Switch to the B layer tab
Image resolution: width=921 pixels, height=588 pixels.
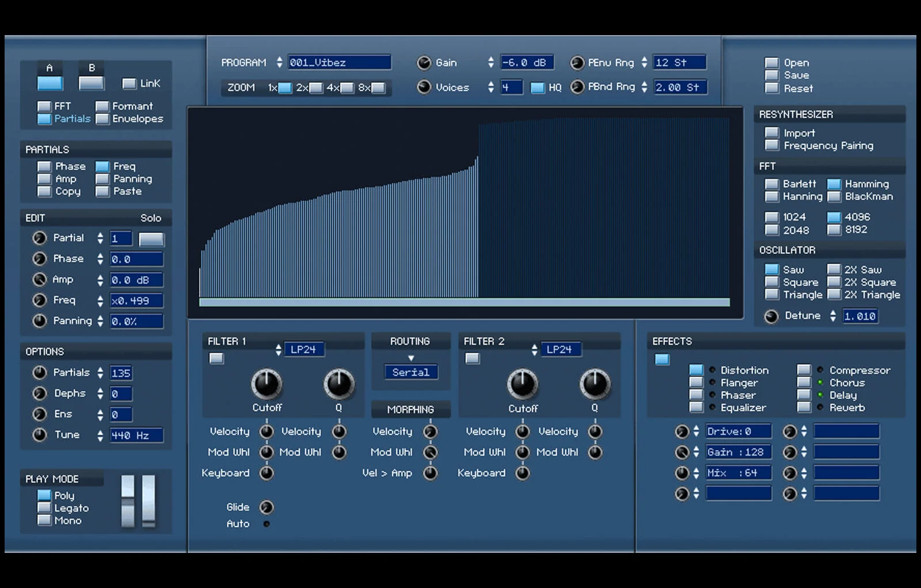tap(92, 83)
